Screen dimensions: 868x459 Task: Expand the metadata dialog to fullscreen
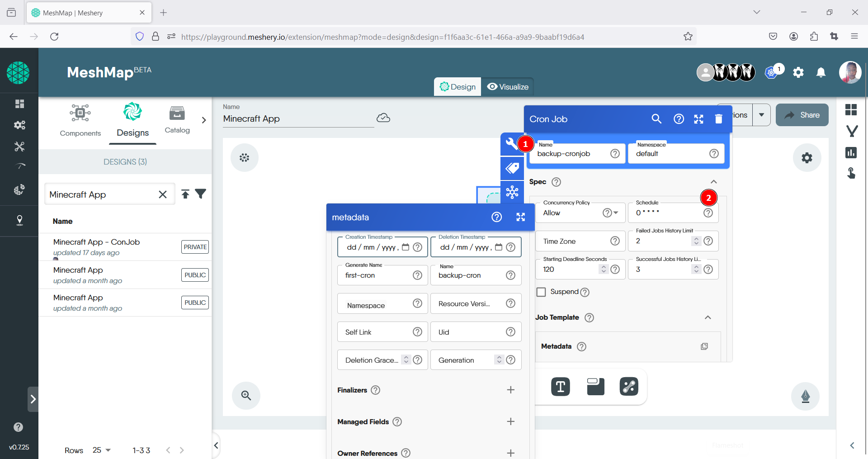point(520,217)
